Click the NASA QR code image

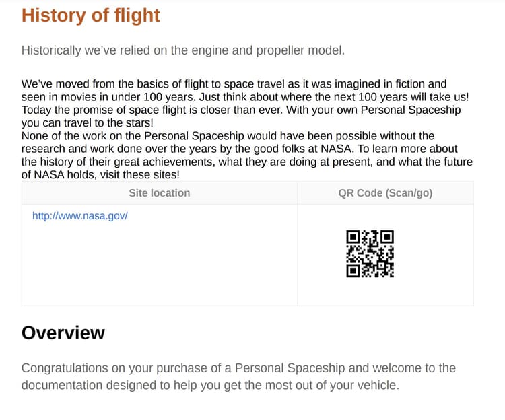pos(370,254)
